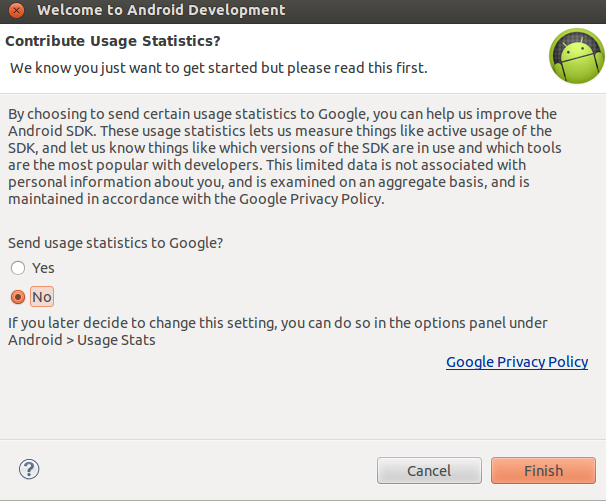
Task: Select the No radio button
Action: 18,297
